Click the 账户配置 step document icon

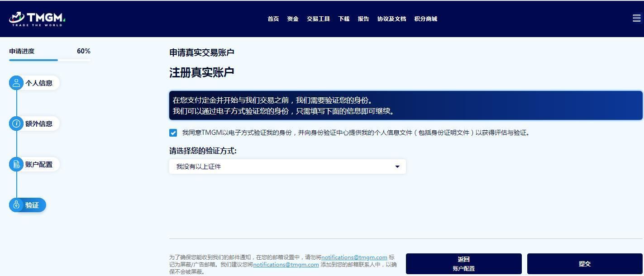tap(16, 164)
